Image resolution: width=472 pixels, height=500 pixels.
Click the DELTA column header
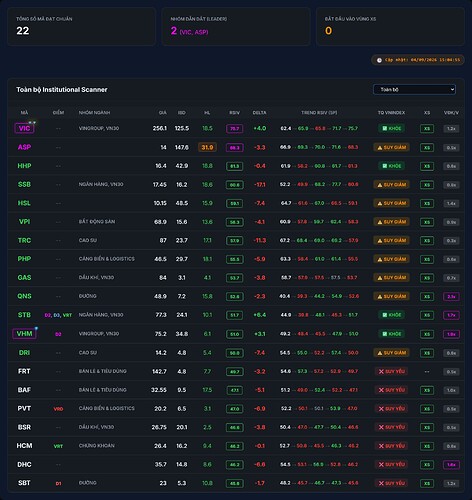[x=259, y=113]
